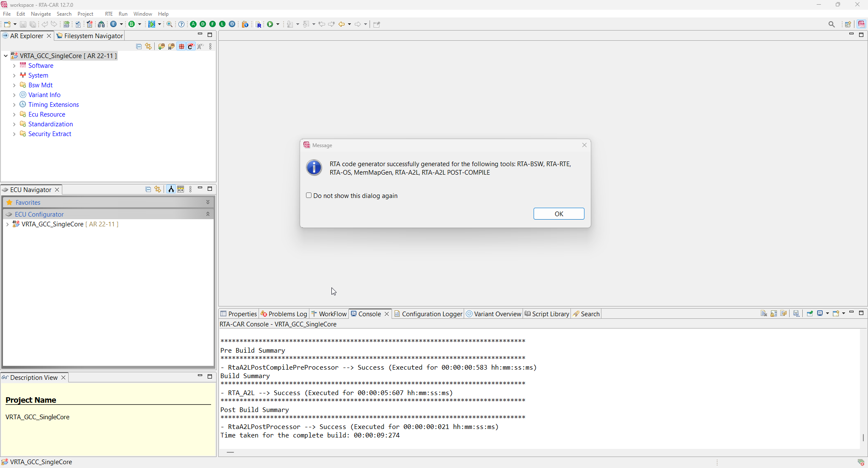Click the Word Wrap console icon
The image size is (868, 468).
coord(784,314)
